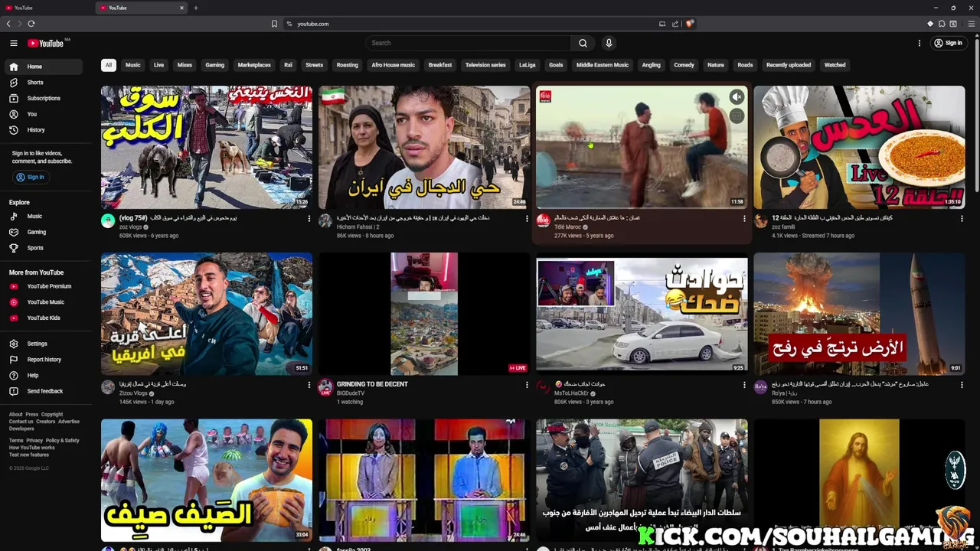Toggle captions on Télé Maroc preview
This screenshot has width=980, height=551.
click(737, 116)
